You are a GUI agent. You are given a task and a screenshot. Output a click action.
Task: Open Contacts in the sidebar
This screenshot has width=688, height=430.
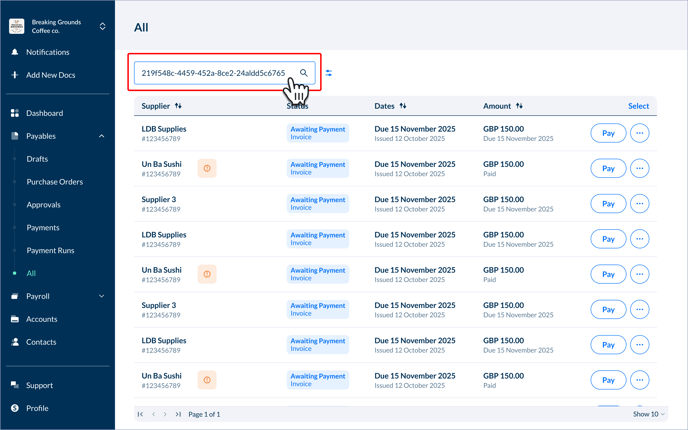pyautogui.click(x=41, y=342)
